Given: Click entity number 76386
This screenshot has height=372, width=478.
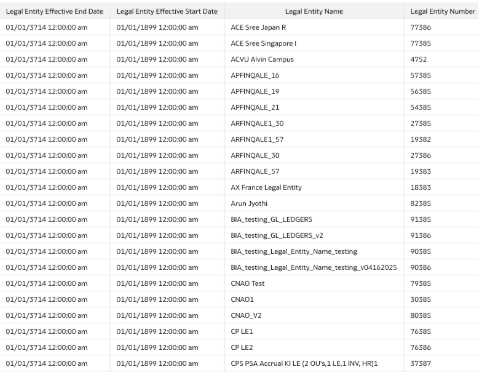Looking at the screenshot, I should click(x=420, y=347).
